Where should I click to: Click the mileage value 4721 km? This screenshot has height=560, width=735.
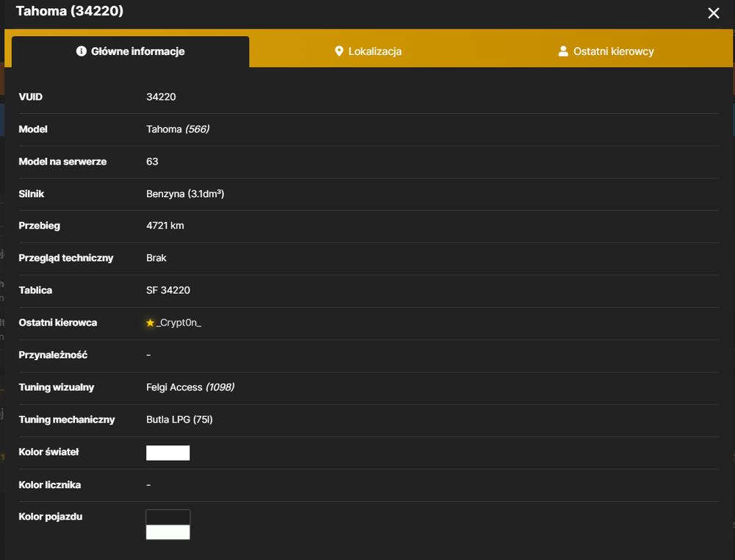coord(165,226)
